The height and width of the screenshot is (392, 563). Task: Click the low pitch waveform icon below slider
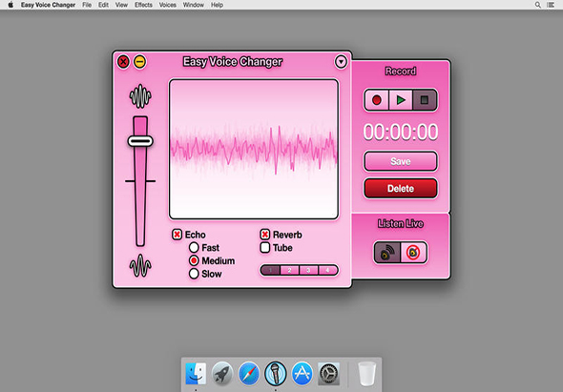tap(140, 266)
